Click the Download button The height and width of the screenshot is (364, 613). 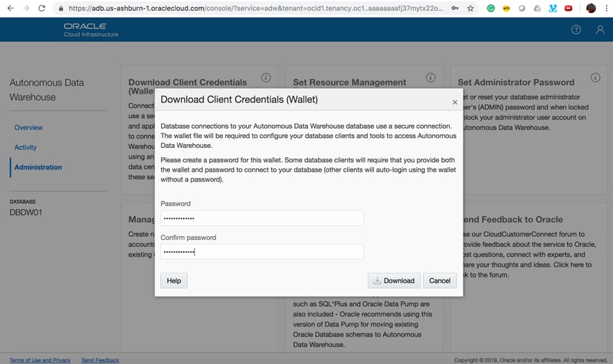tap(394, 280)
